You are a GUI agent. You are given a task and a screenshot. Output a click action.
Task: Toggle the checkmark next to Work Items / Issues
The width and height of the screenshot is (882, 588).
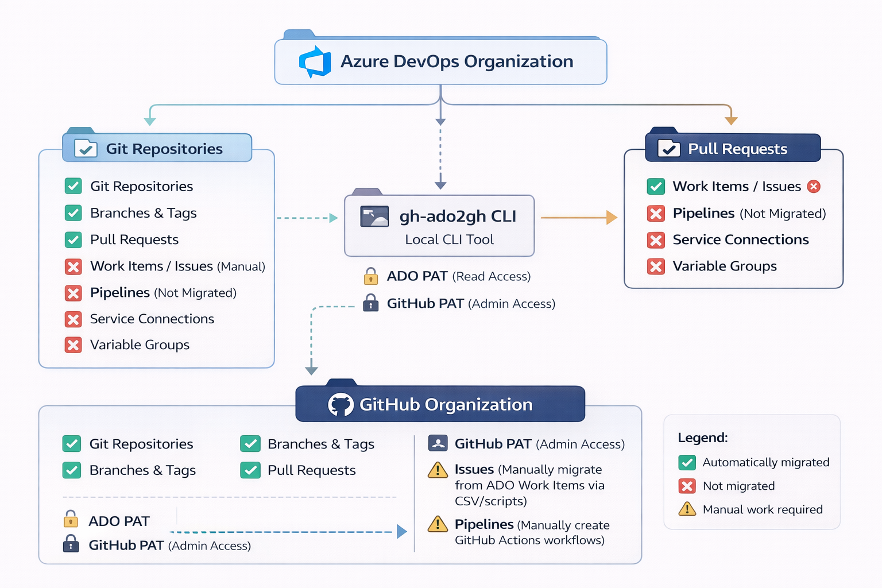coord(656,186)
